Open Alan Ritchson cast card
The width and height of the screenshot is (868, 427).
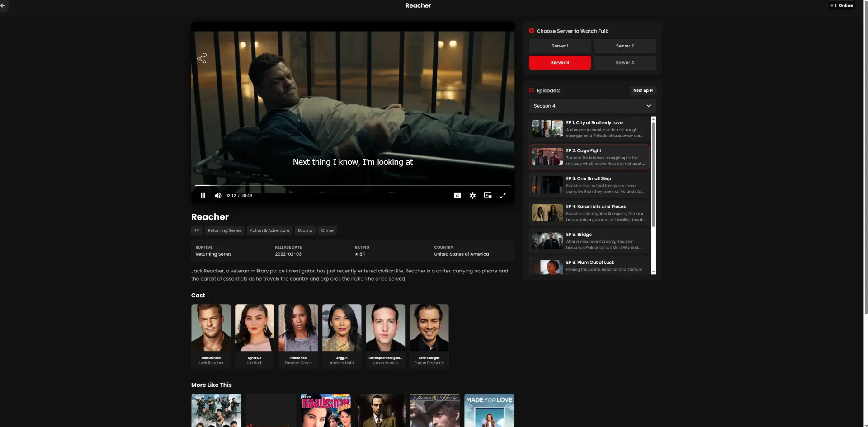pos(211,336)
